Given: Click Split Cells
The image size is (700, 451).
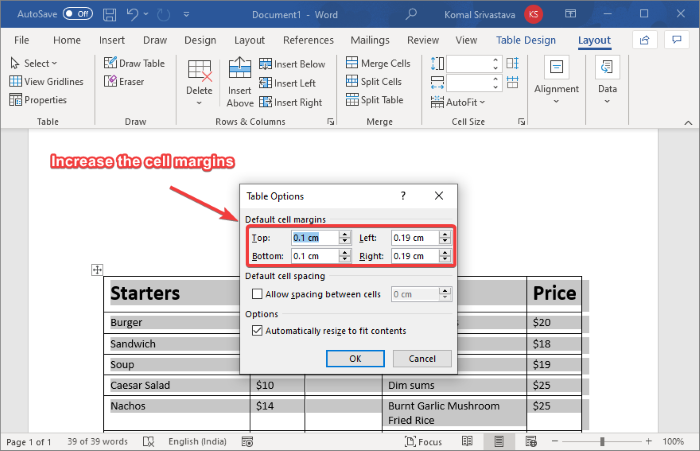Looking at the screenshot, I should coord(374,81).
